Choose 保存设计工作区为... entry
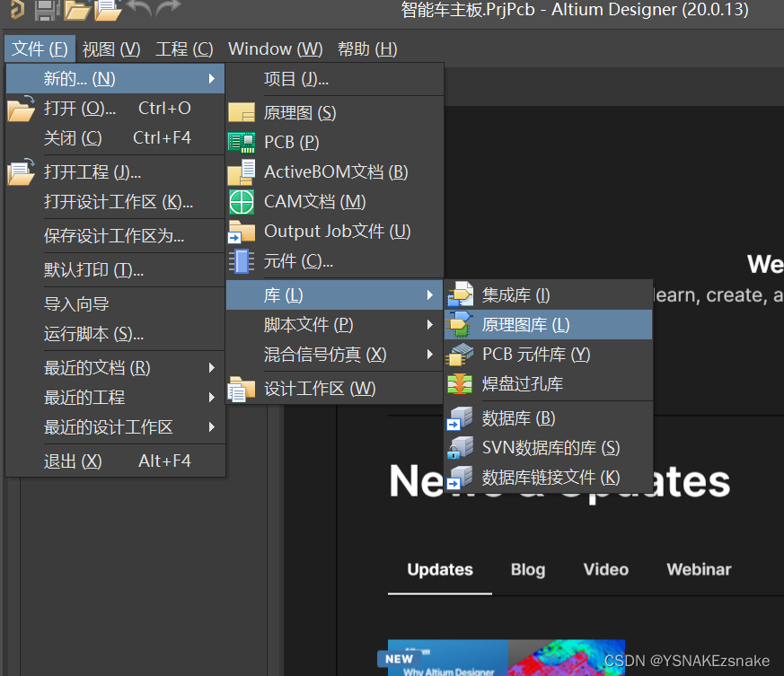This screenshot has width=784, height=676. [116, 236]
